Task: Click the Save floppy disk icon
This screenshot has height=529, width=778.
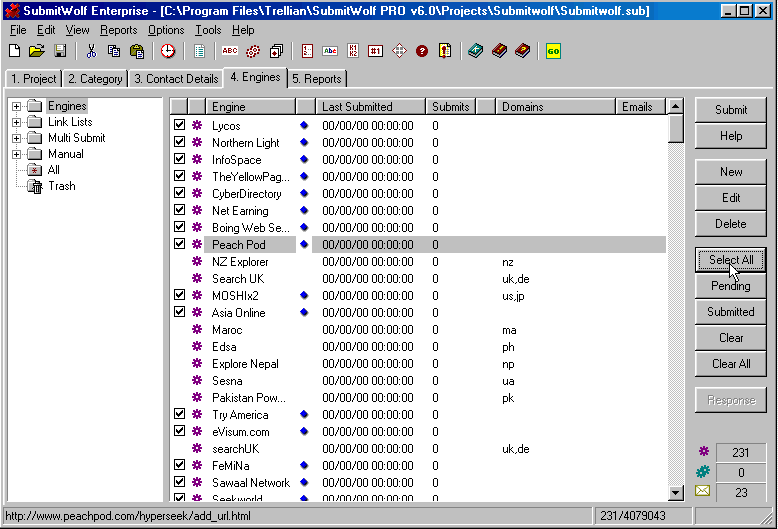Action: tap(61, 51)
